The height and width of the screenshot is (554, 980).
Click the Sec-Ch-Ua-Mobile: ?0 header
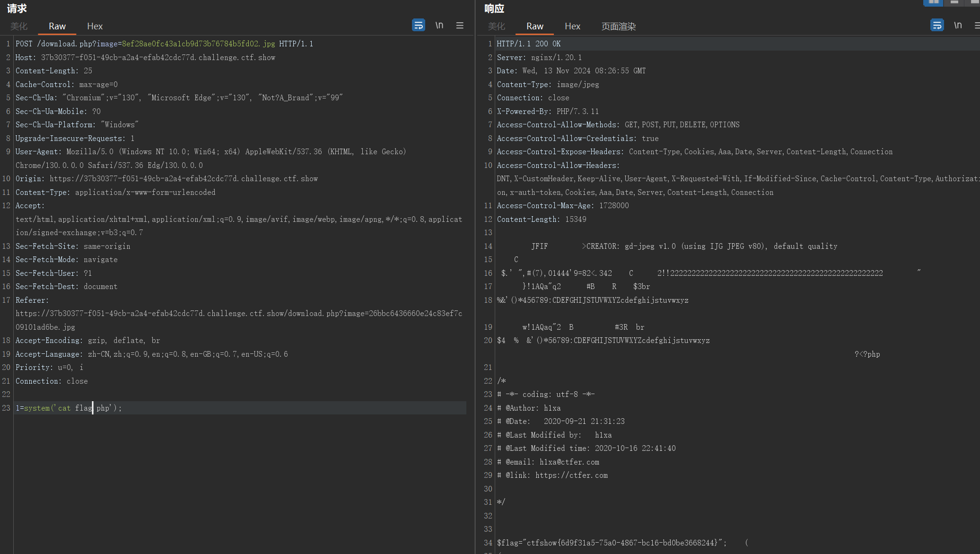[58, 112]
